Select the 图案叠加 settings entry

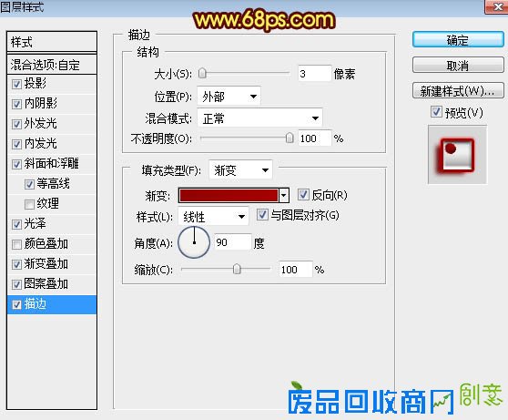click(46, 283)
